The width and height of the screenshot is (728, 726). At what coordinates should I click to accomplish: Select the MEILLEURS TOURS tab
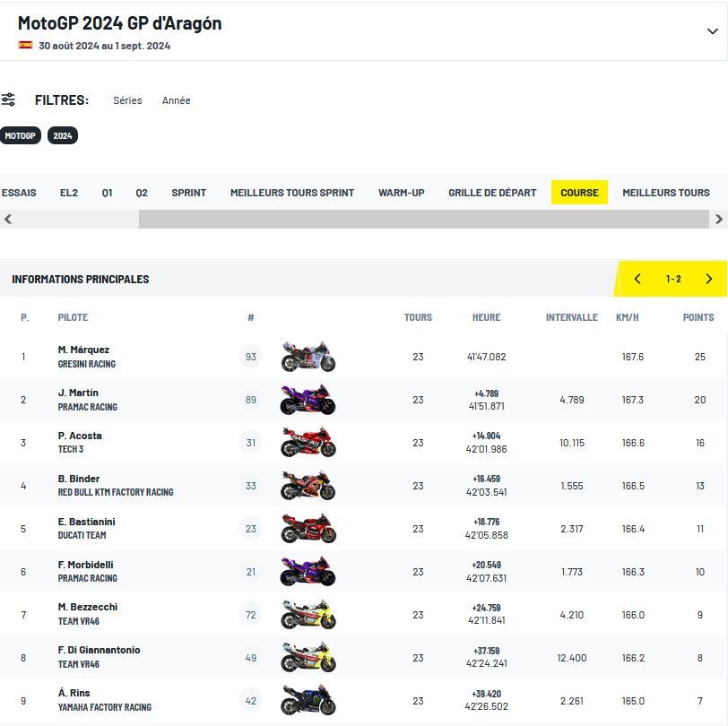[x=665, y=193]
